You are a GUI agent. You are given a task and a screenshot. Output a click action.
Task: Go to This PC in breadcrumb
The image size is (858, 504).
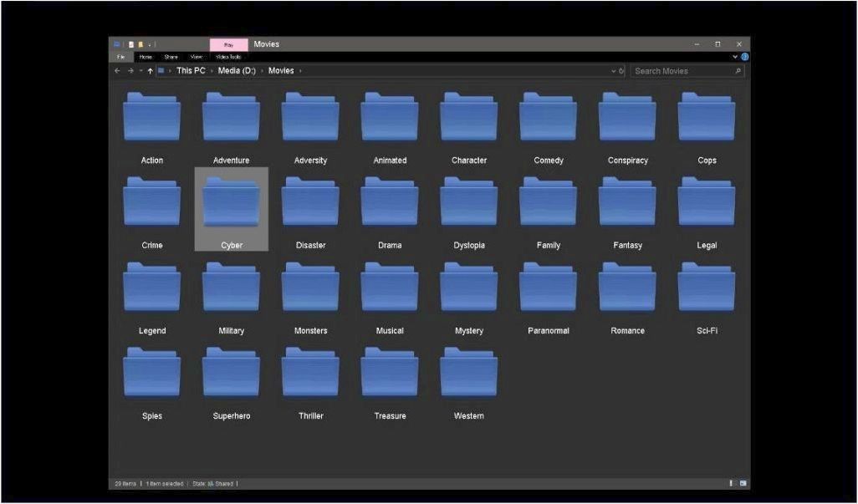[190, 71]
